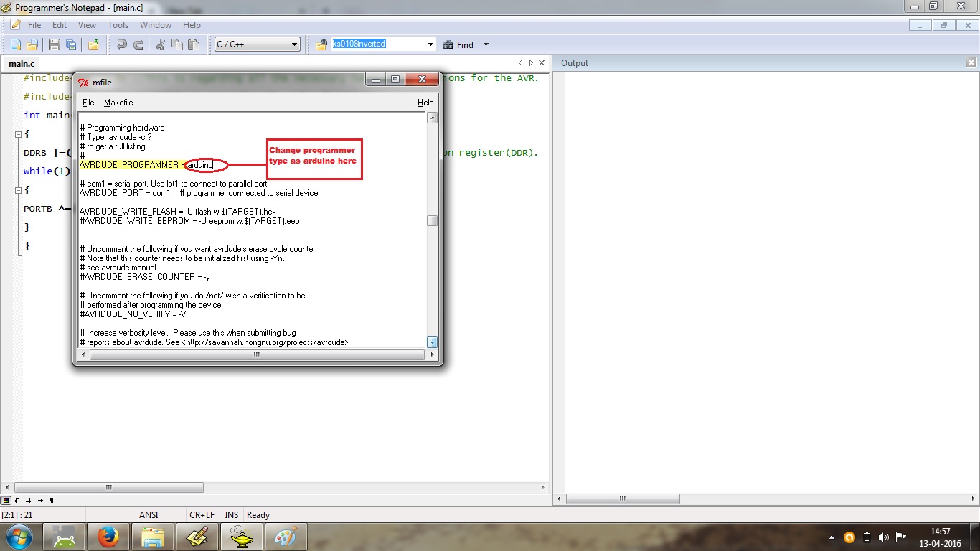Open the Window menu

point(156,24)
